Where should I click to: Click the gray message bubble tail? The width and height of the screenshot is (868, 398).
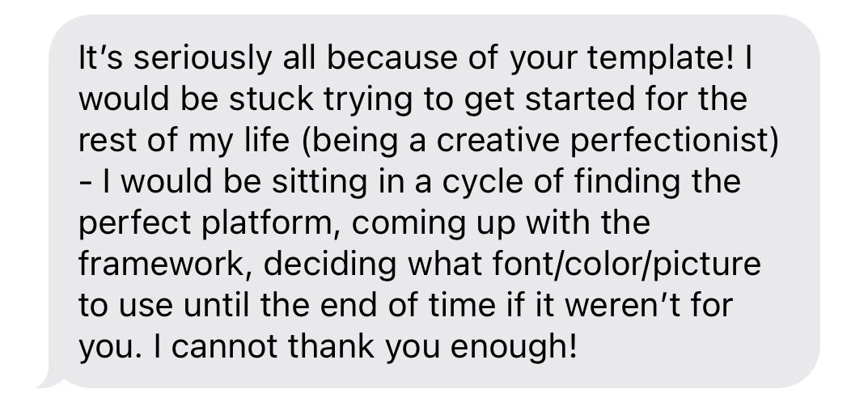50,381
